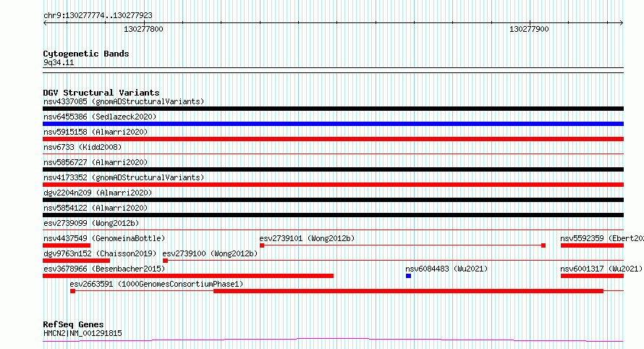Select the black bar under nsv4337085
Viewport: 644px width, 349px height.
[333, 109]
